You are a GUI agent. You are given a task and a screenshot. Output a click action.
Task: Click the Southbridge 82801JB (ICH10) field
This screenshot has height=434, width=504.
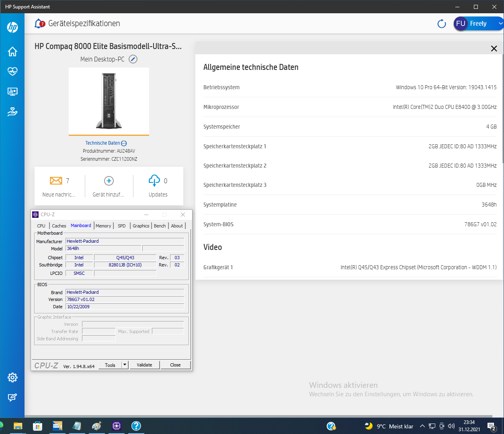pos(125,265)
